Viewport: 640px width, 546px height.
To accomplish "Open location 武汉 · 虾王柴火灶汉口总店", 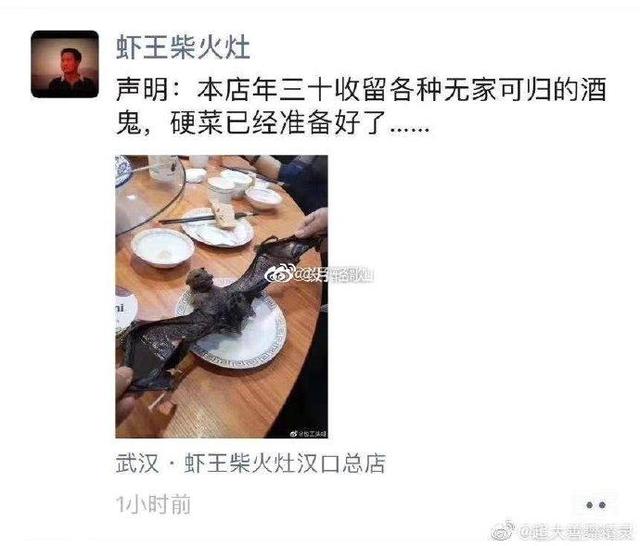I will 251,463.
